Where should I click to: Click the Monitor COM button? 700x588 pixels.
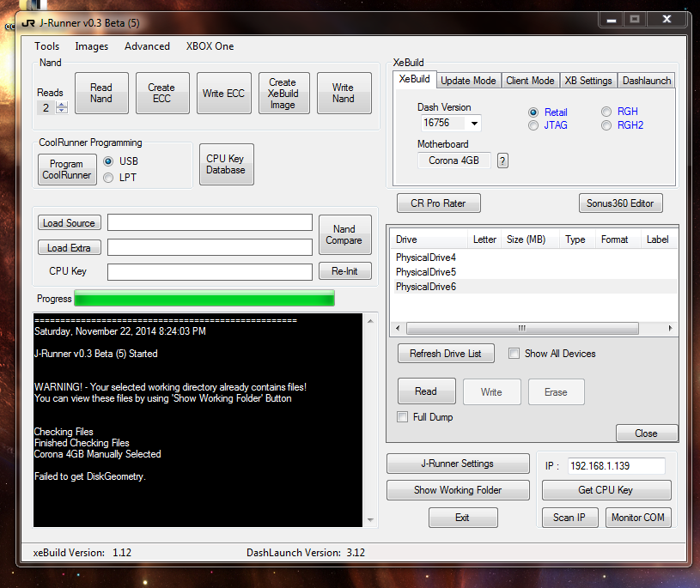pos(638,518)
